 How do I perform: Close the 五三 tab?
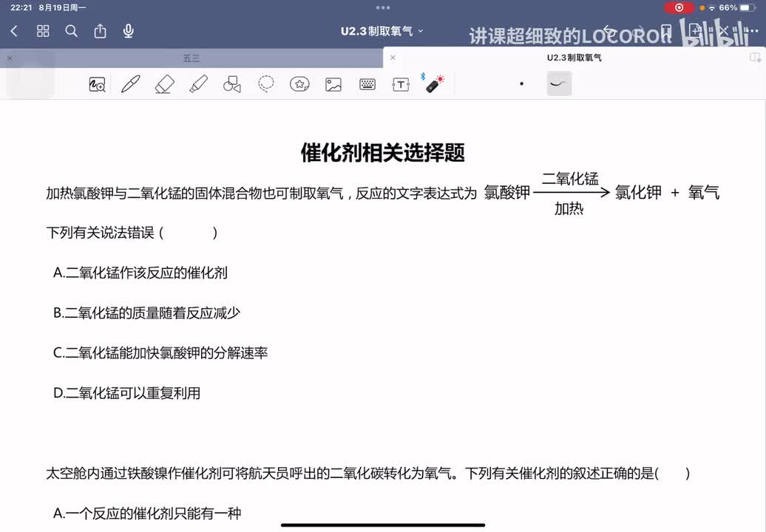point(10,58)
